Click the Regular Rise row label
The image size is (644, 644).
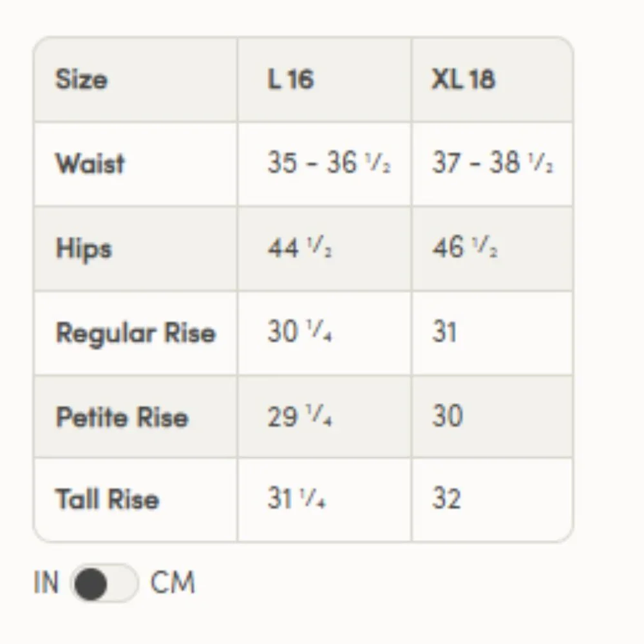[x=135, y=333]
